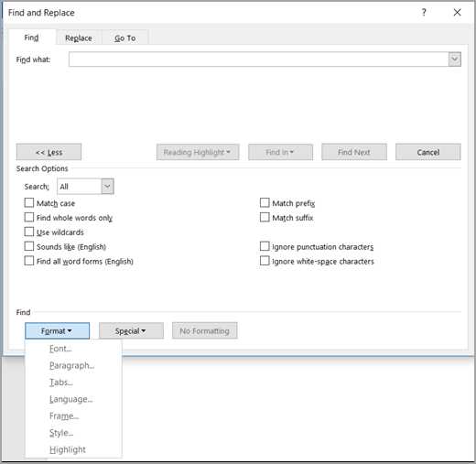Click the << Less button

point(49,152)
